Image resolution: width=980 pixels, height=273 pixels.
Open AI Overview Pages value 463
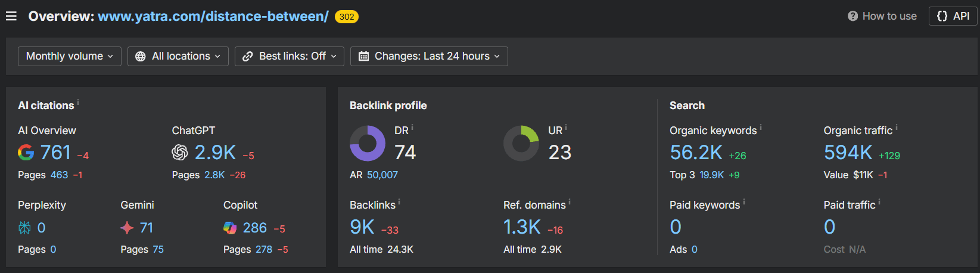(59, 175)
